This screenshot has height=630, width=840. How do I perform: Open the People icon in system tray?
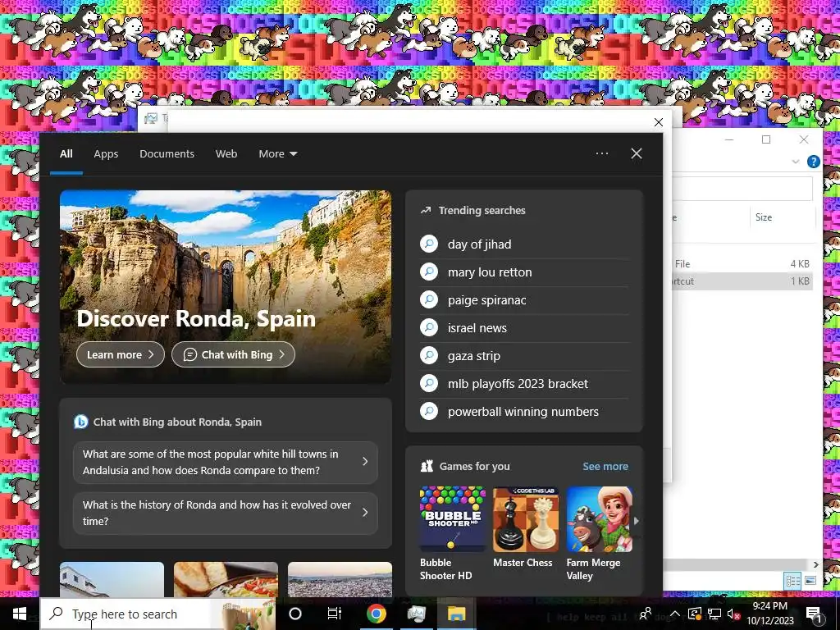click(x=646, y=614)
